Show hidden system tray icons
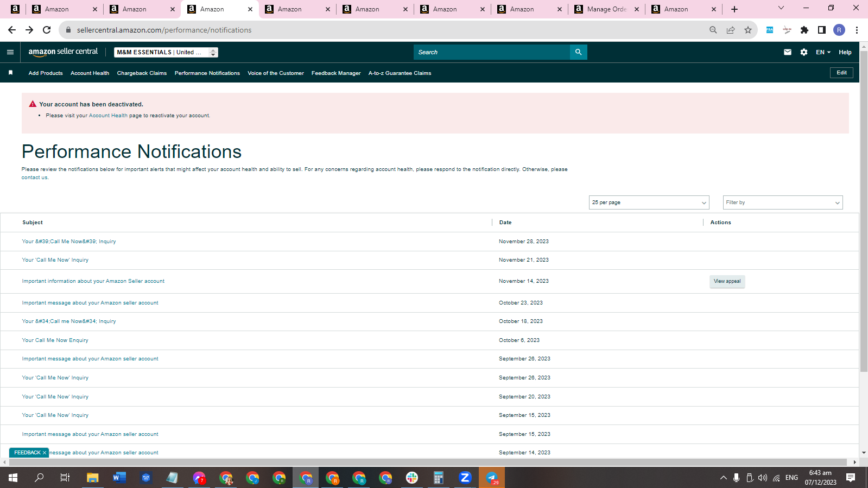 (x=723, y=478)
